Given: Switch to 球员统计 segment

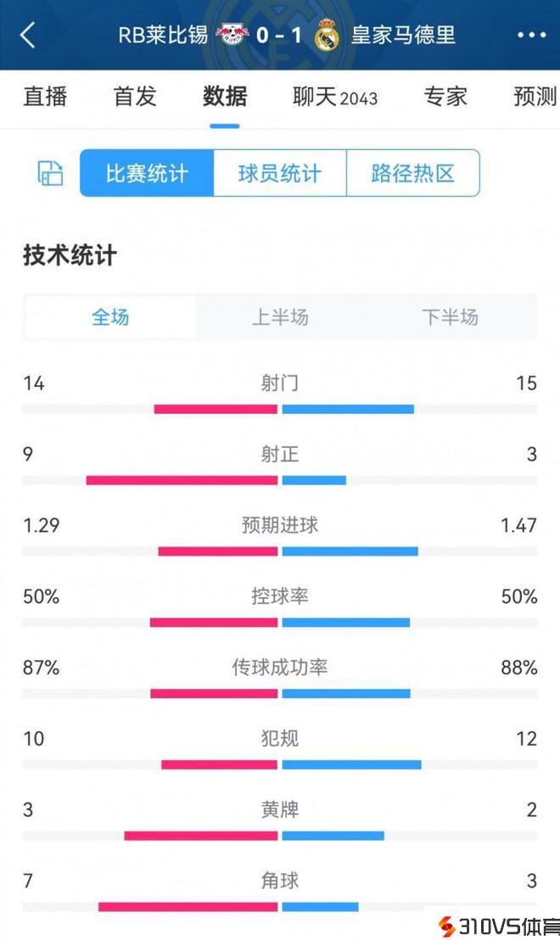Looking at the screenshot, I should pos(280,173).
